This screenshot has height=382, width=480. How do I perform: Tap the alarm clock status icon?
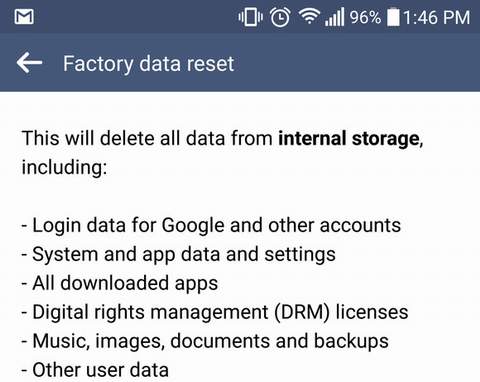(280, 17)
